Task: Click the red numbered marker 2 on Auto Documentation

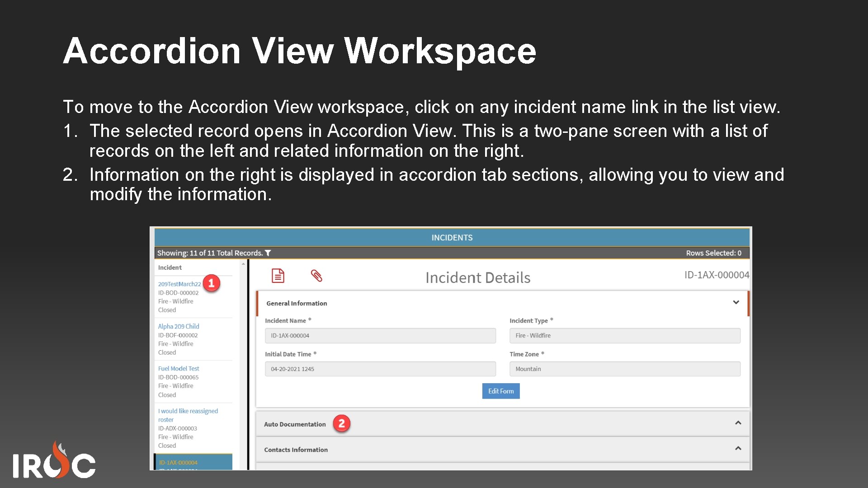Action: [x=342, y=424]
